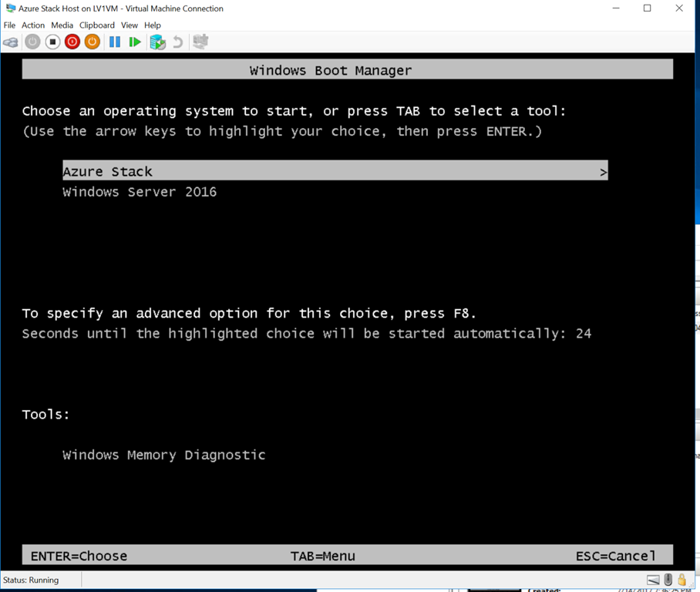Click the TAB=Menu label
This screenshot has width=700, height=592.
(323, 556)
